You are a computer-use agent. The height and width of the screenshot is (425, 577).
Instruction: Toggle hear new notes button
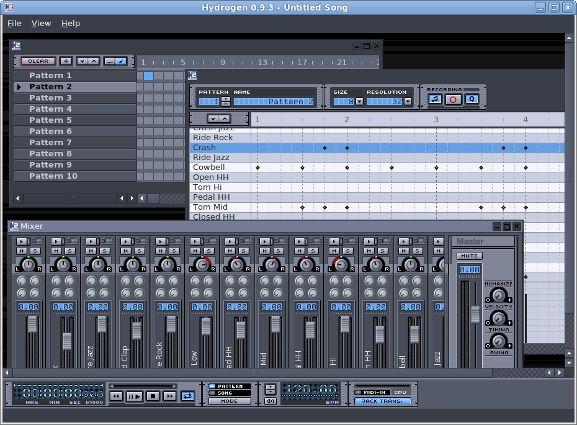point(435,99)
